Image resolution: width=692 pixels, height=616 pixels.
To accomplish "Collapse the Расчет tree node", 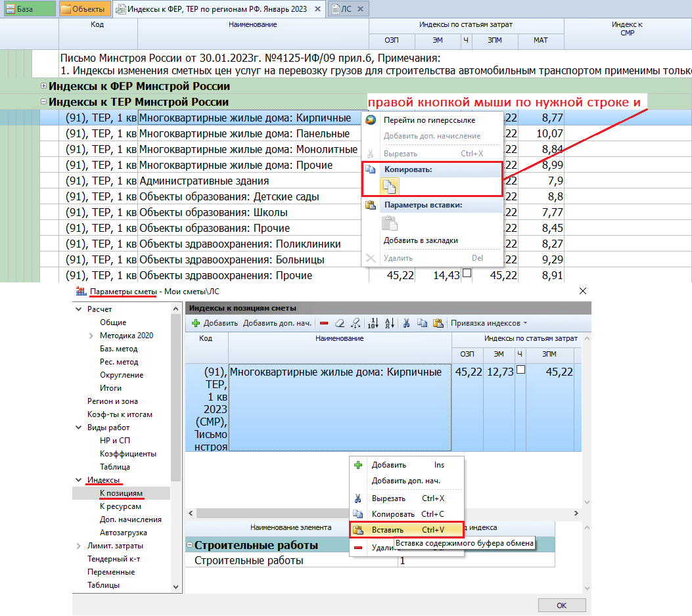I will click(79, 309).
